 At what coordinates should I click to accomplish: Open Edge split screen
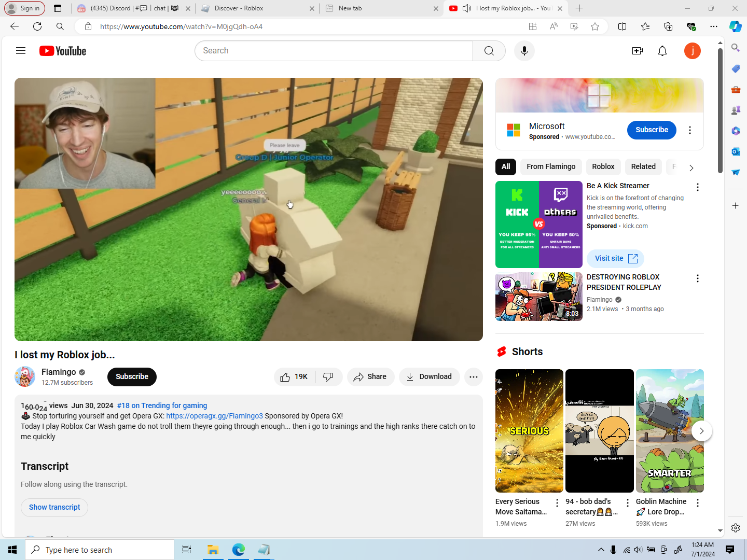[x=622, y=26]
